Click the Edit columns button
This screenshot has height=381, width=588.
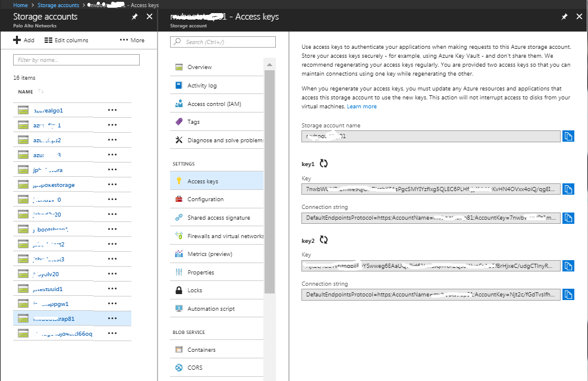click(66, 40)
